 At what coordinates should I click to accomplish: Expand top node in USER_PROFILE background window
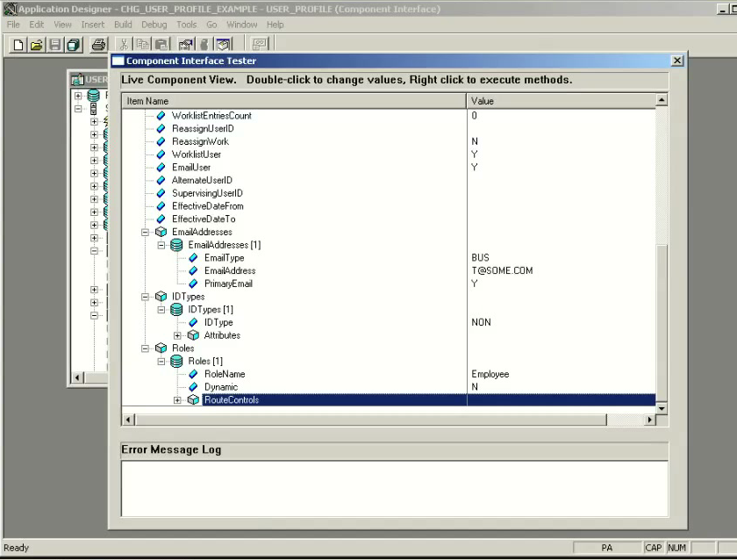click(x=78, y=96)
